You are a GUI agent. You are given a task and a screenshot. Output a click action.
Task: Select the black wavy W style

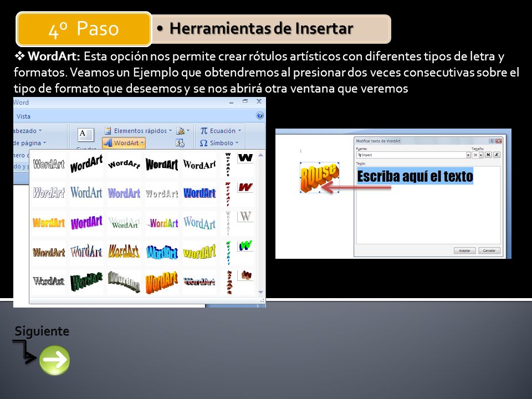coord(245,158)
